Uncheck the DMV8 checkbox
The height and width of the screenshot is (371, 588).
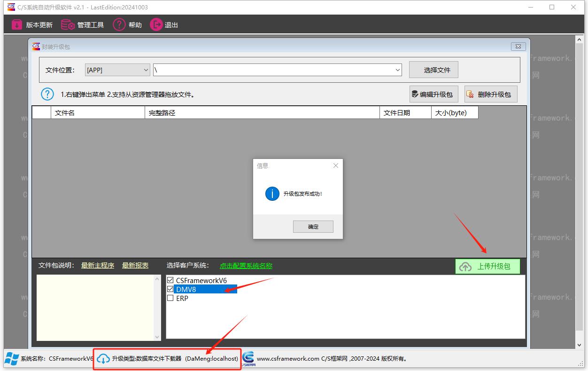point(170,289)
